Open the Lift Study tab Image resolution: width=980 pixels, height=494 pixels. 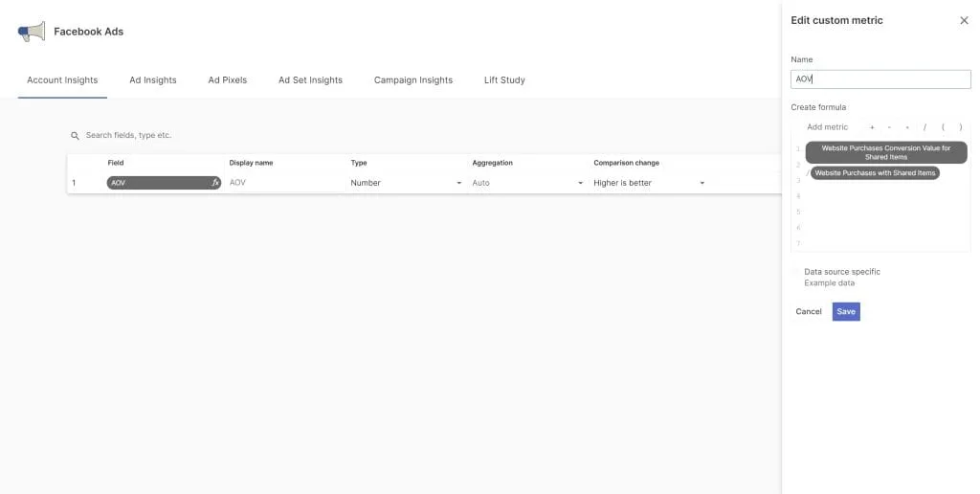click(x=504, y=80)
